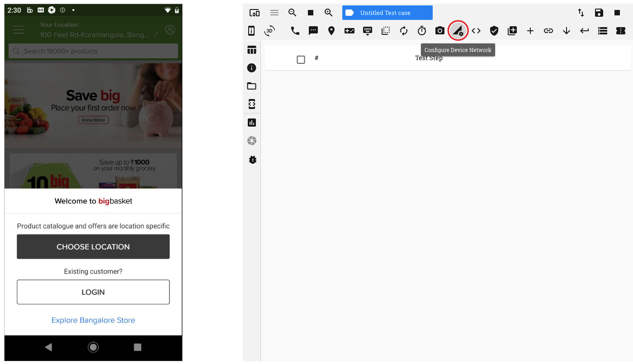This screenshot has width=633, height=364.
Task: Toggle the select-all test steps checkbox
Action: pos(301,60)
